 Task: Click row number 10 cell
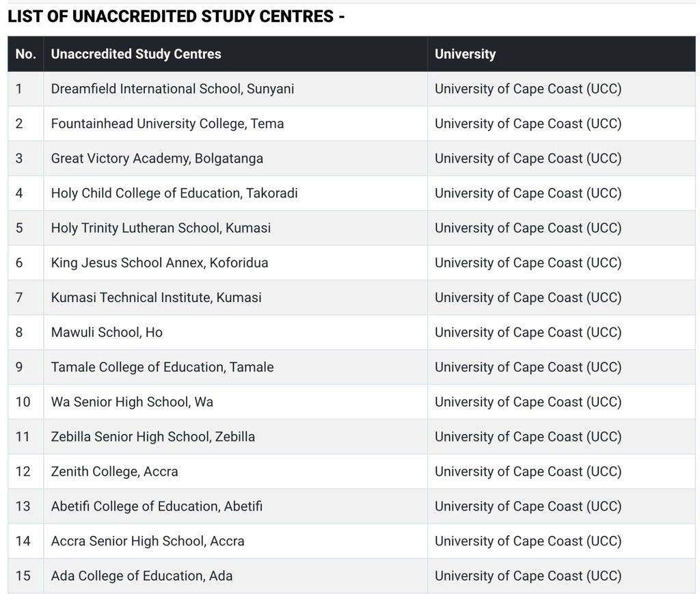[23, 403]
